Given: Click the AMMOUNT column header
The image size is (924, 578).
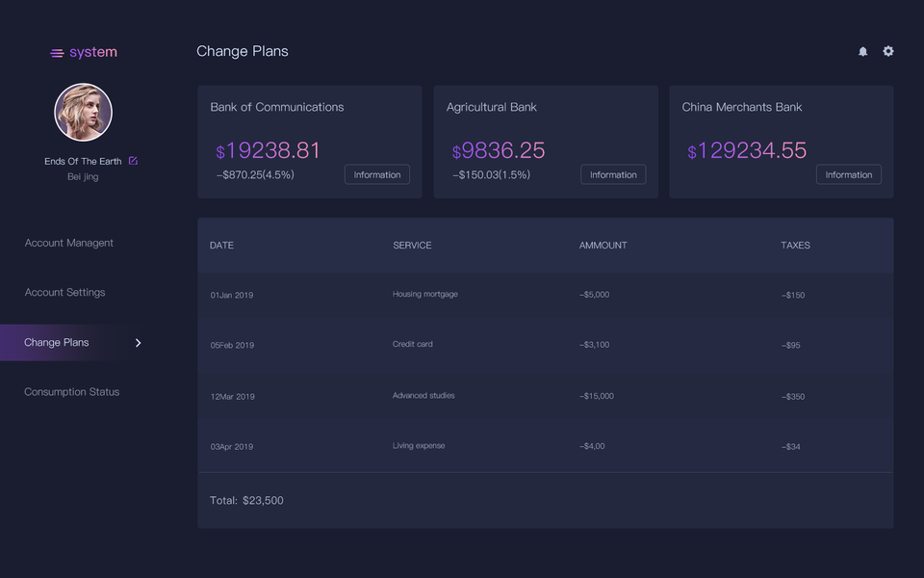Looking at the screenshot, I should pos(603,246).
